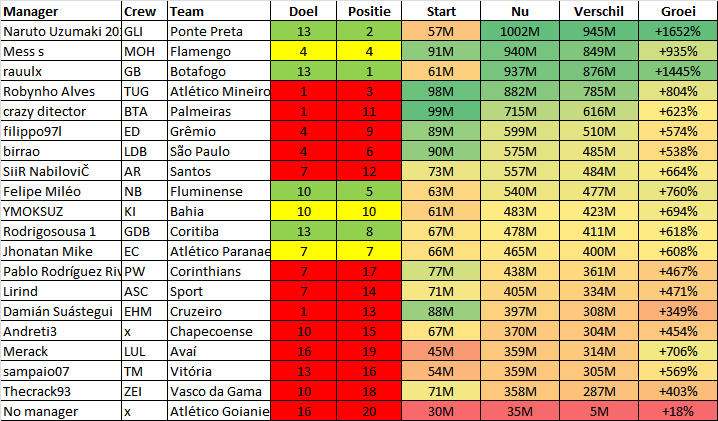The width and height of the screenshot is (718, 421).
Task: Select the Vasco da Gama cell
Action: click(219, 392)
